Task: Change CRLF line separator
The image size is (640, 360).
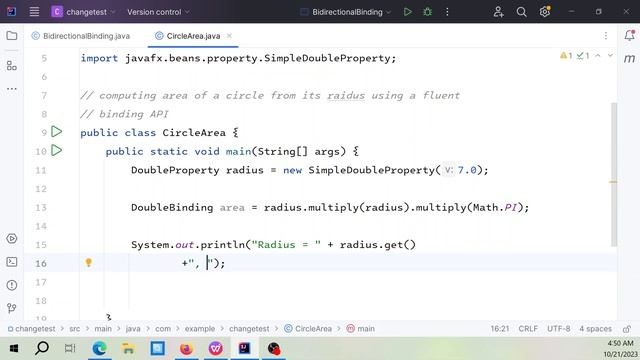Action: tap(528, 329)
